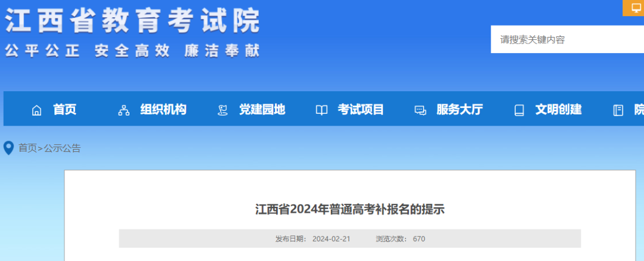
Task: Click the chat bubble icon beside 服务大厅
Action: (x=420, y=110)
